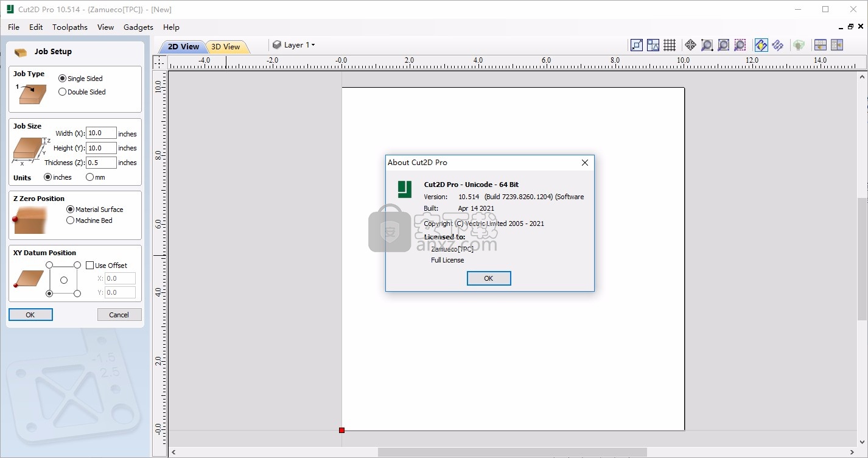
Task: Select Single Sided job type
Action: [80, 79]
